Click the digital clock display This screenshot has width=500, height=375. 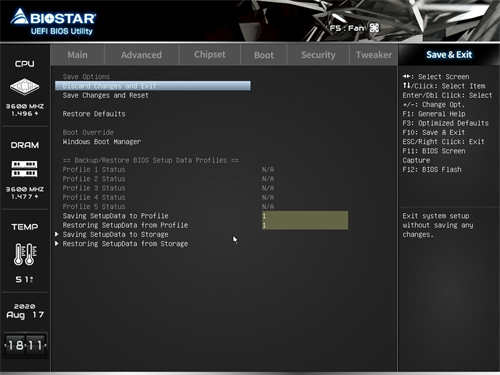point(25,345)
